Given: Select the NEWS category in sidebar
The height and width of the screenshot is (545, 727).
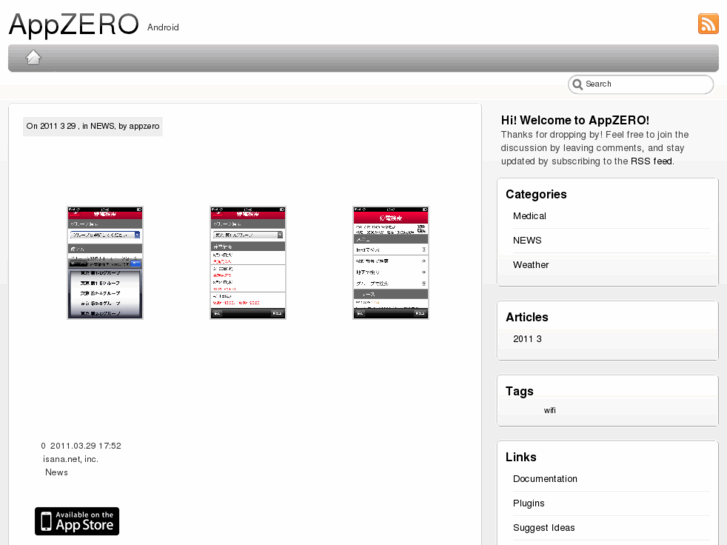Looking at the screenshot, I should [x=527, y=240].
